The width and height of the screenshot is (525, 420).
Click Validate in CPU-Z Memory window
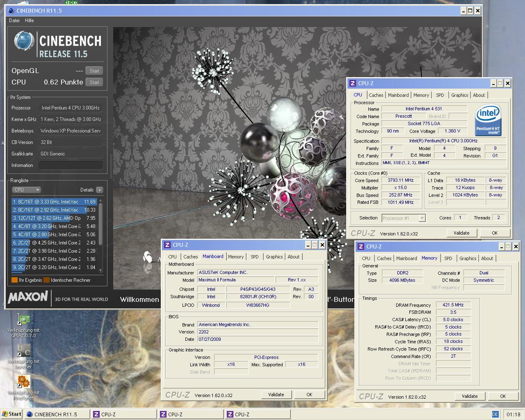pos(470,396)
